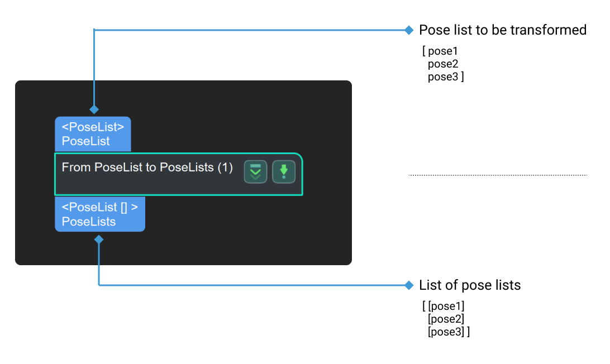The height and width of the screenshot is (364, 610).
Task: Click the 'List of pose lists' label
Action: click(470, 285)
